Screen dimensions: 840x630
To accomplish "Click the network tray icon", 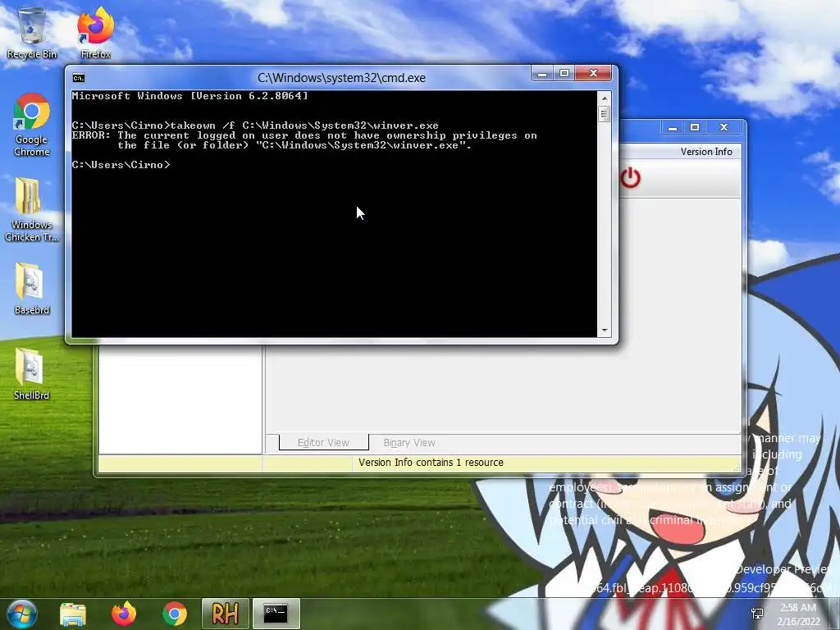I will (757, 614).
